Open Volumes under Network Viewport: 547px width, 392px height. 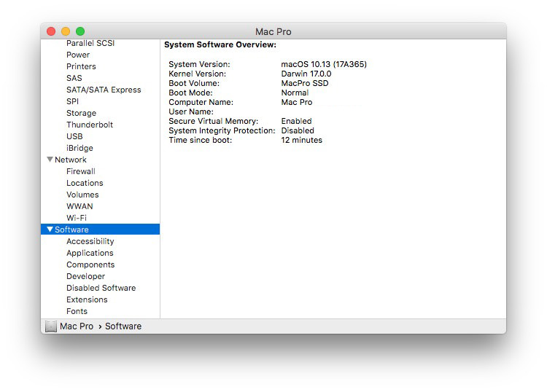[82, 195]
